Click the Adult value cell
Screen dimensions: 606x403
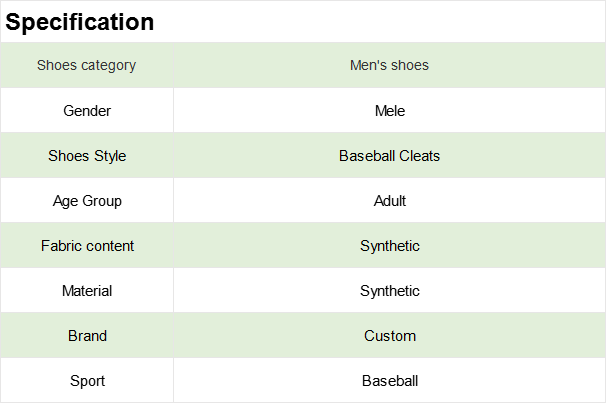click(x=389, y=201)
